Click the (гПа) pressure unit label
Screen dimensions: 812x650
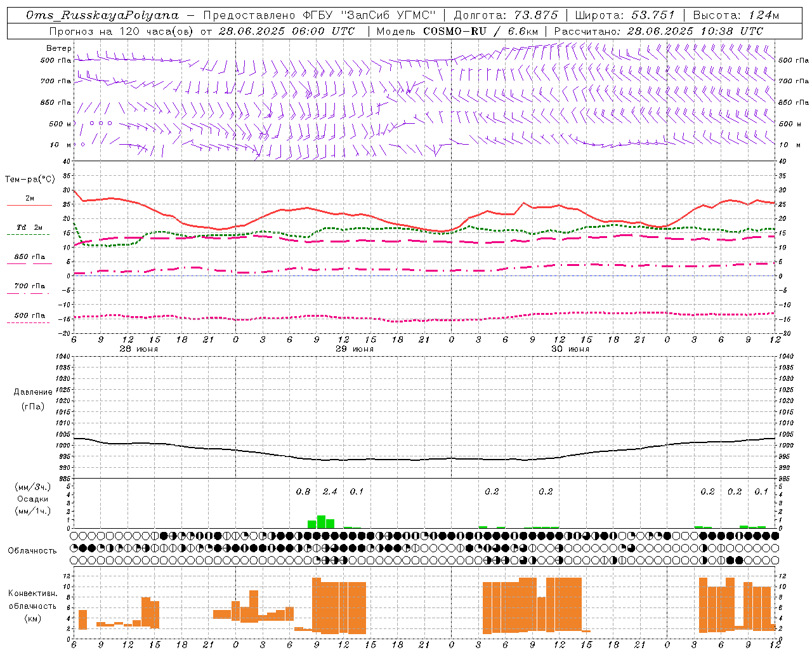click(x=33, y=406)
